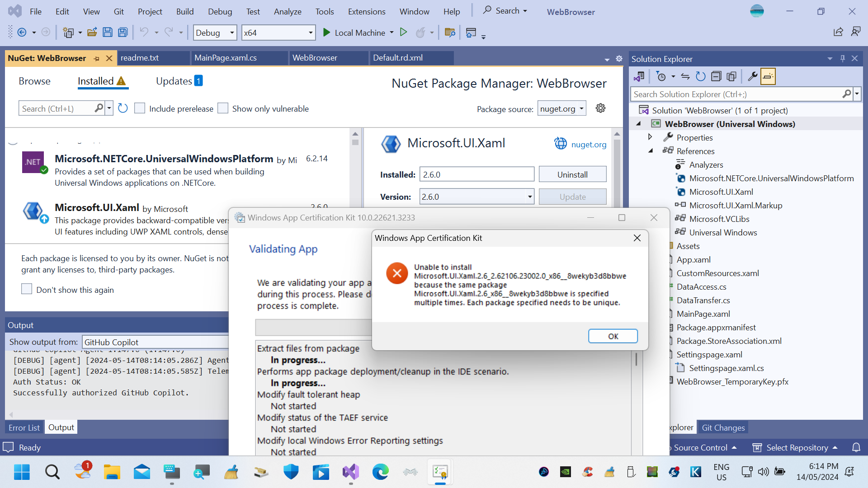Open NuGet settings gear icon
Screen dimensions: 868x488
(600, 108)
